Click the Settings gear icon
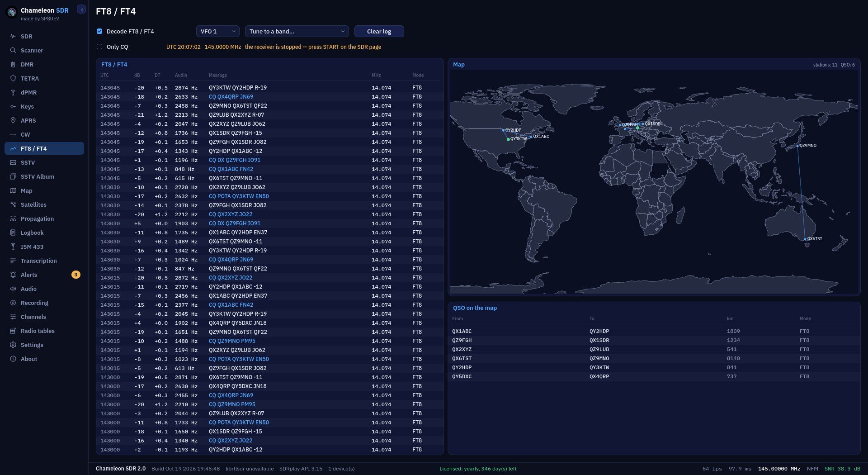This screenshot has width=868, height=475. (x=13, y=345)
